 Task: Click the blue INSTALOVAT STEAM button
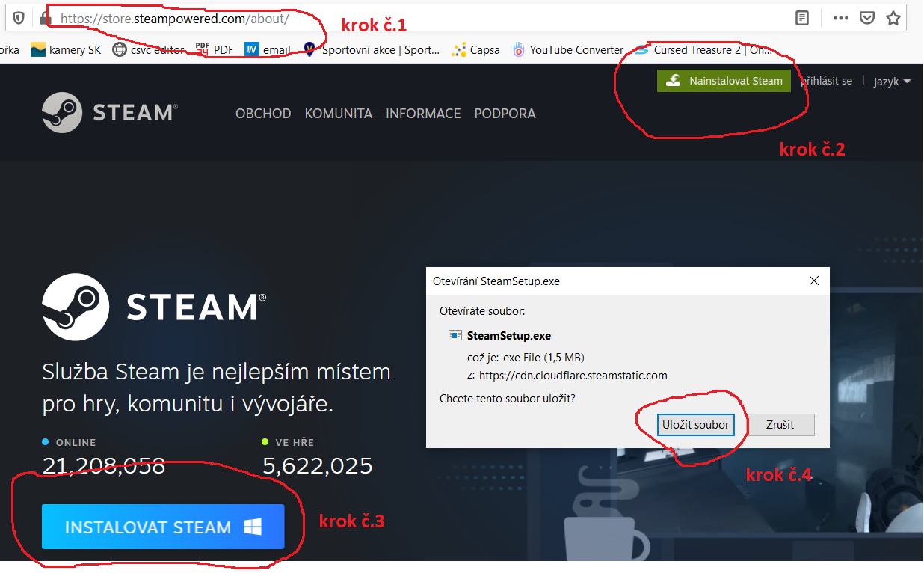[x=163, y=527]
